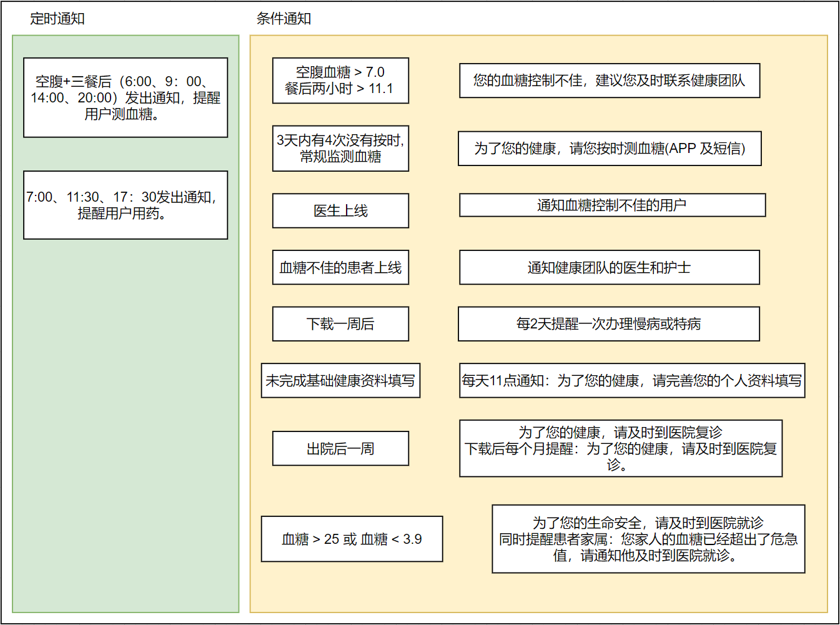This screenshot has height=625, width=840.
Task: Select the 医生上线 box
Action: coord(340,211)
